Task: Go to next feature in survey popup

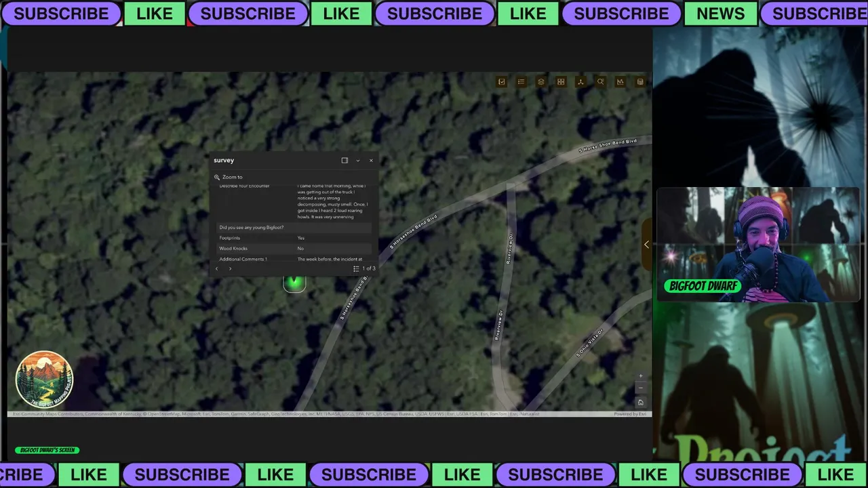Action: click(230, 269)
